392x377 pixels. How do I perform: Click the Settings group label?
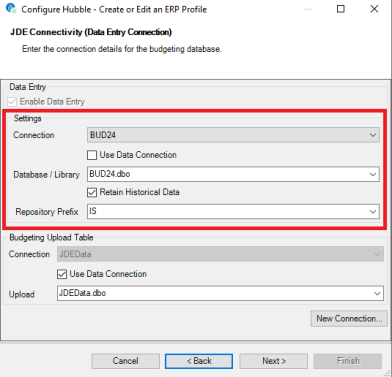28,118
